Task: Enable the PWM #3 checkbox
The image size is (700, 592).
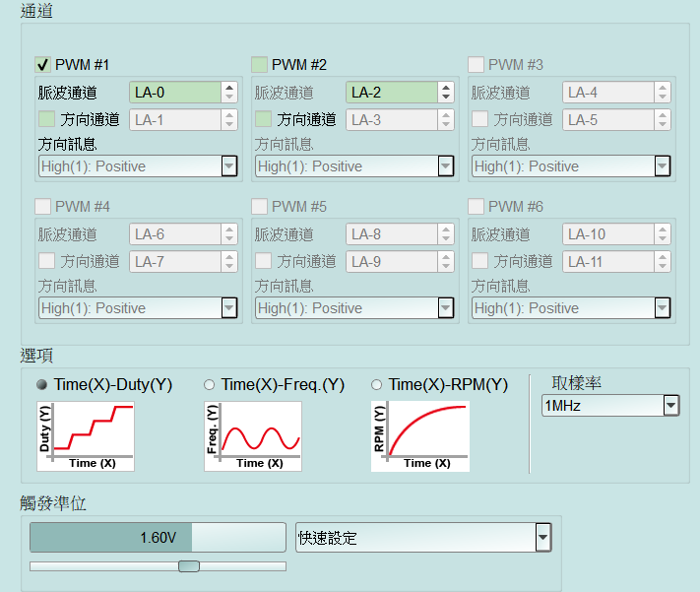Action: click(476, 65)
